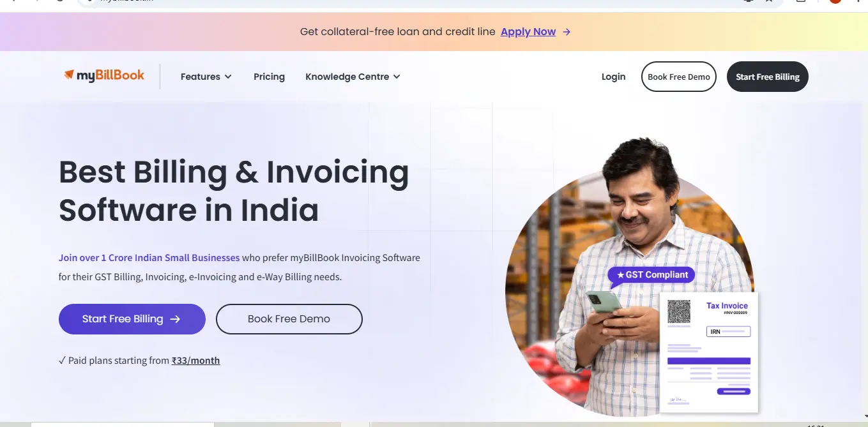The image size is (868, 427).
Task: Click the arrow icon beside Apply Now
Action: [x=567, y=32]
